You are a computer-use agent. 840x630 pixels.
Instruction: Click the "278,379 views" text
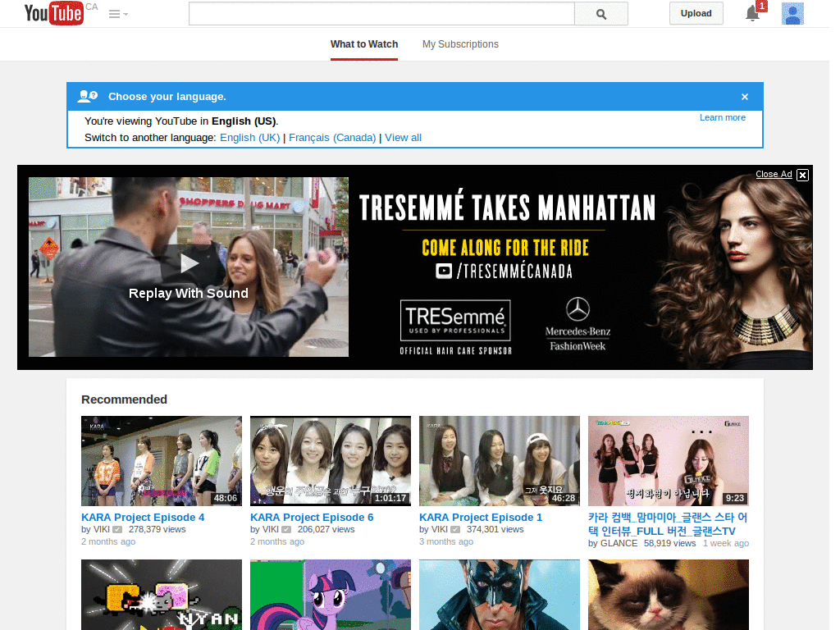pos(157,529)
